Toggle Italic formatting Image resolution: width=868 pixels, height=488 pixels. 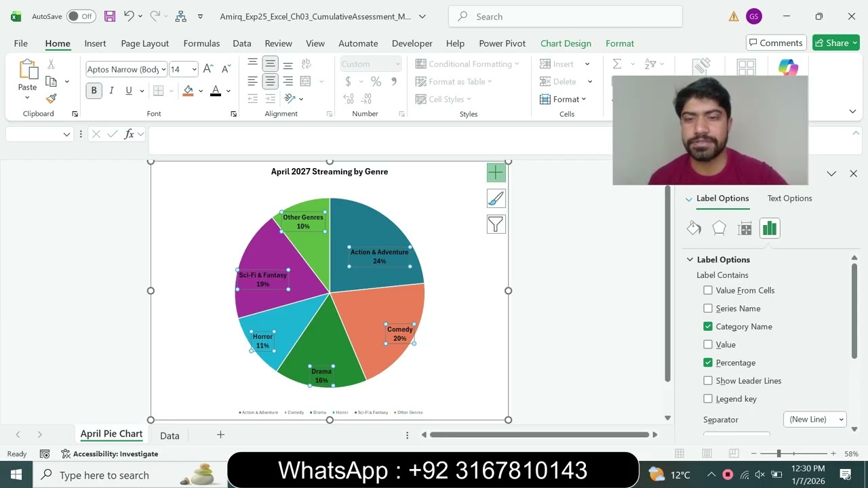click(111, 91)
